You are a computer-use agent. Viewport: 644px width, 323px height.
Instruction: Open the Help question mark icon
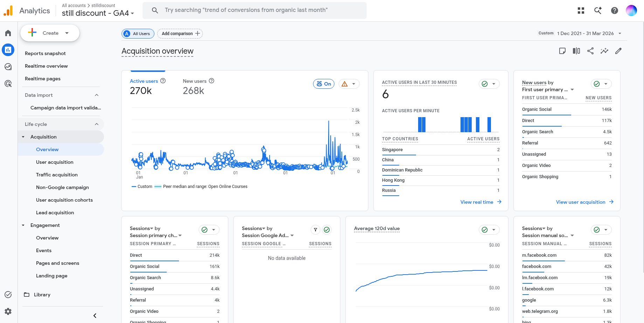(x=615, y=11)
